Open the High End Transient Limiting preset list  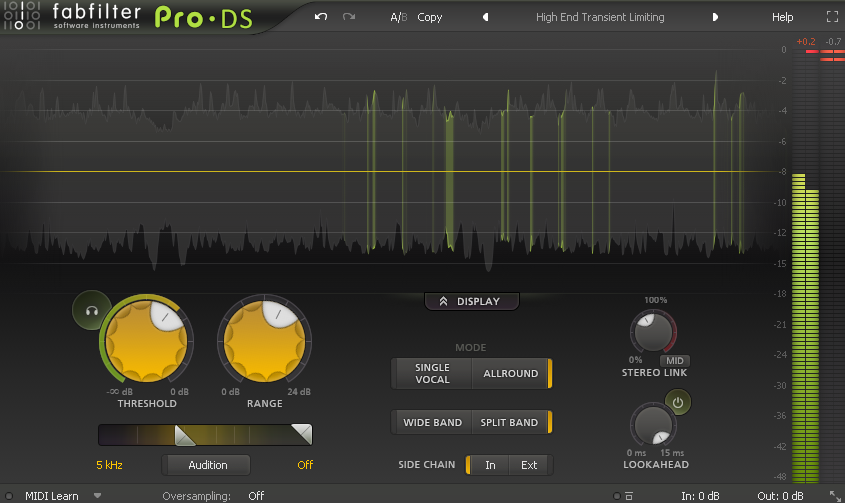tap(600, 17)
